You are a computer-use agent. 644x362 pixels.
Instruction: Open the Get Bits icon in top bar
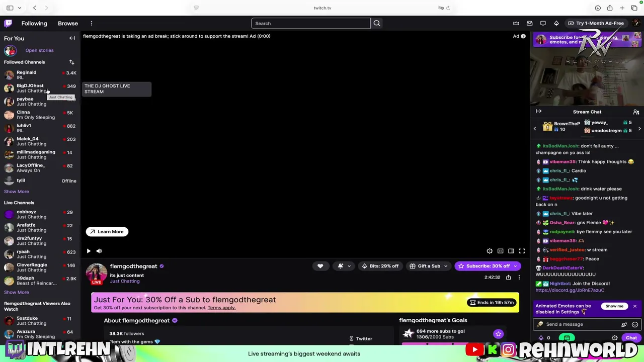[556, 23]
